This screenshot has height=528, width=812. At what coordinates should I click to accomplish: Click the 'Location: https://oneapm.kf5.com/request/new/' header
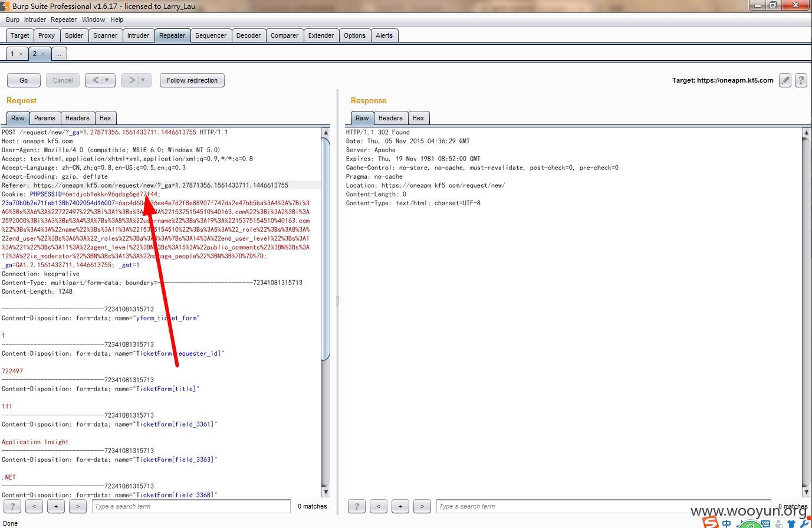pyautogui.click(x=425, y=185)
